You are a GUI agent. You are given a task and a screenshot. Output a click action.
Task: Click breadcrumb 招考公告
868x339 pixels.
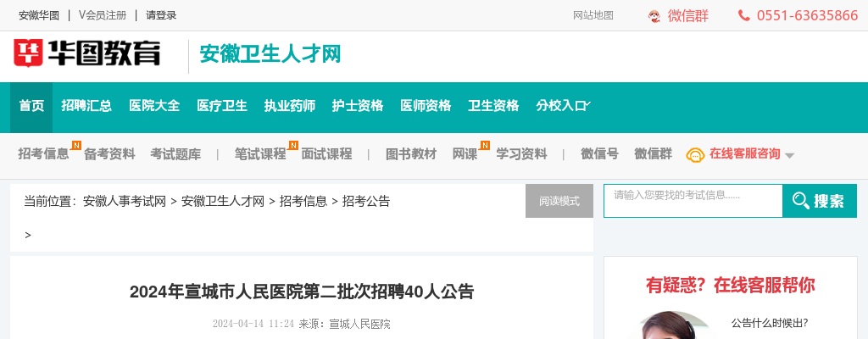click(x=366, y=201)
